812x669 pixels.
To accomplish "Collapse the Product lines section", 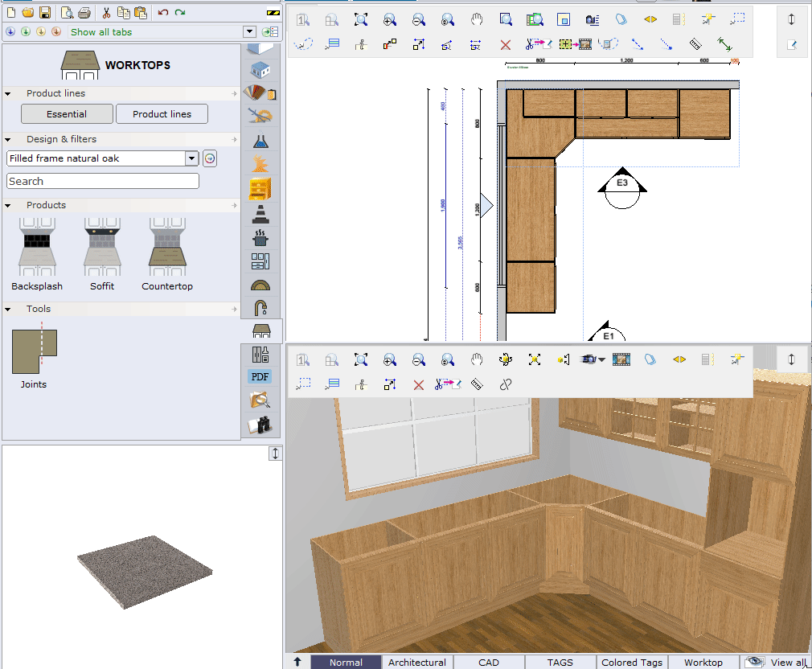I will (x=8, y=94).
